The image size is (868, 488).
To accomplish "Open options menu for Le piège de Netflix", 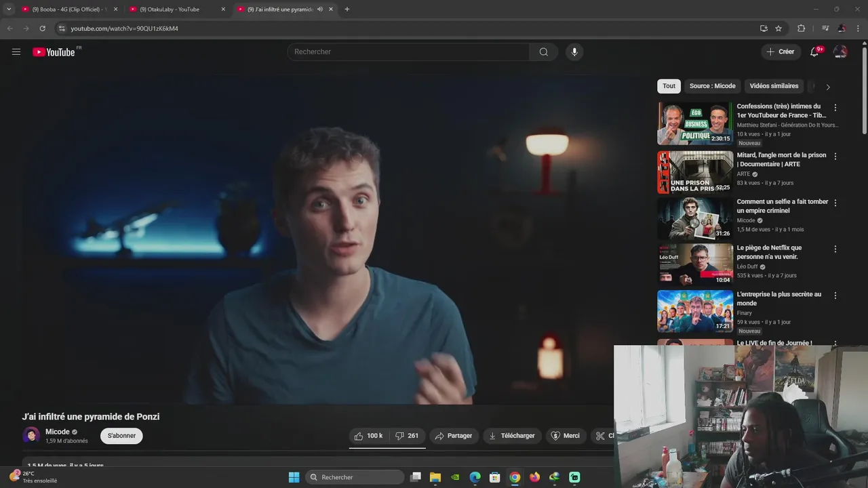I will [x=835, y=249].
